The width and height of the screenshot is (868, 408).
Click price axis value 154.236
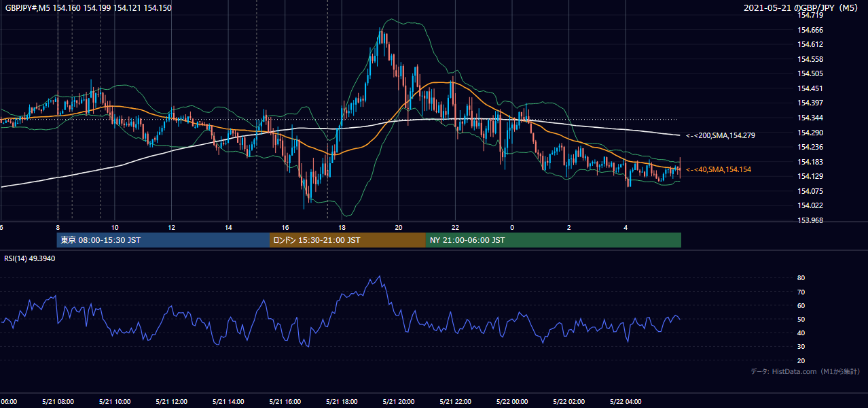click(x=811, y=147)
